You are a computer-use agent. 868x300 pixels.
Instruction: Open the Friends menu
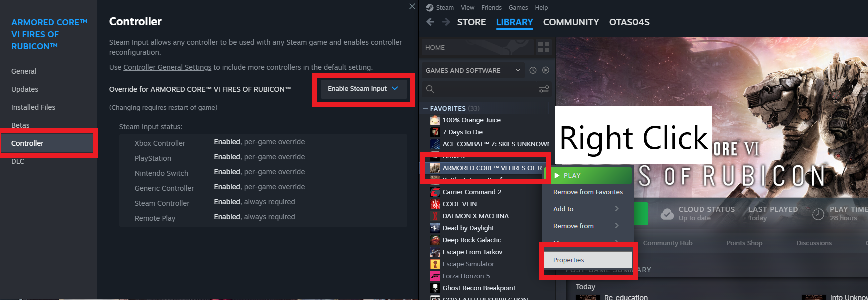tap(491, 7)
